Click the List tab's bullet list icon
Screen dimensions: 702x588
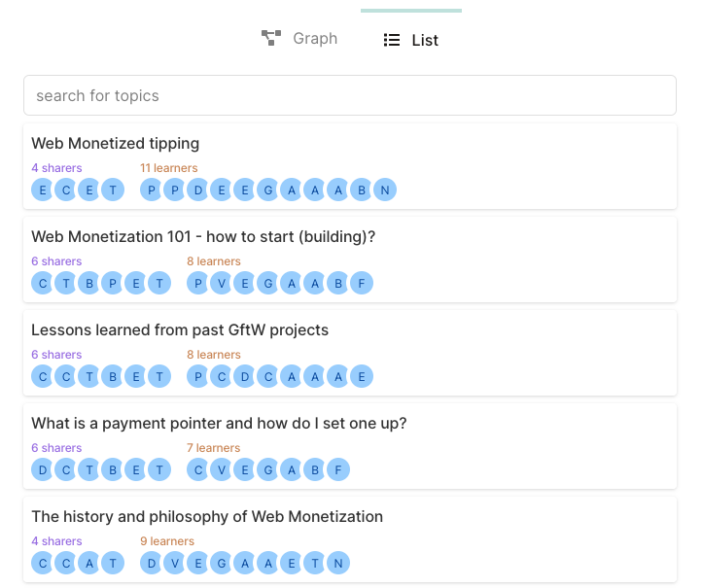click(392, 40)
